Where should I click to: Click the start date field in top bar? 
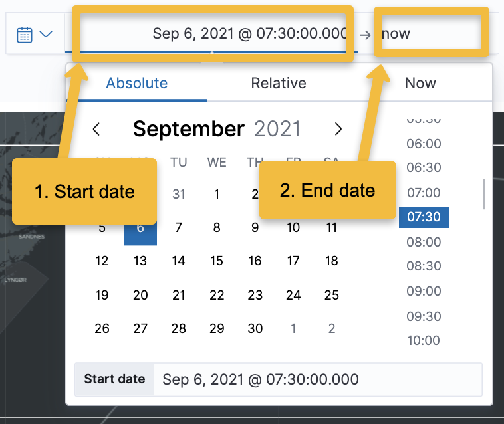point(212,33)
